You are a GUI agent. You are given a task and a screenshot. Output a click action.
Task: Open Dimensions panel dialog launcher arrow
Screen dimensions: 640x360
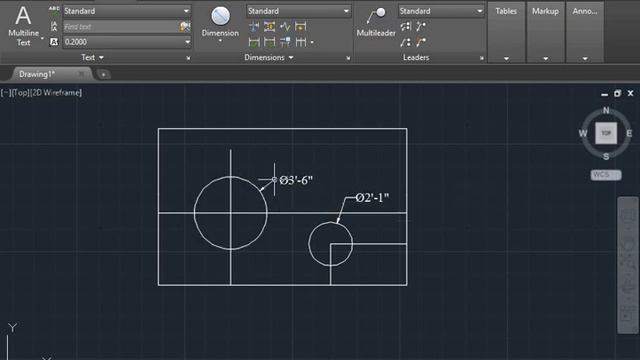(x=348, y=58)
